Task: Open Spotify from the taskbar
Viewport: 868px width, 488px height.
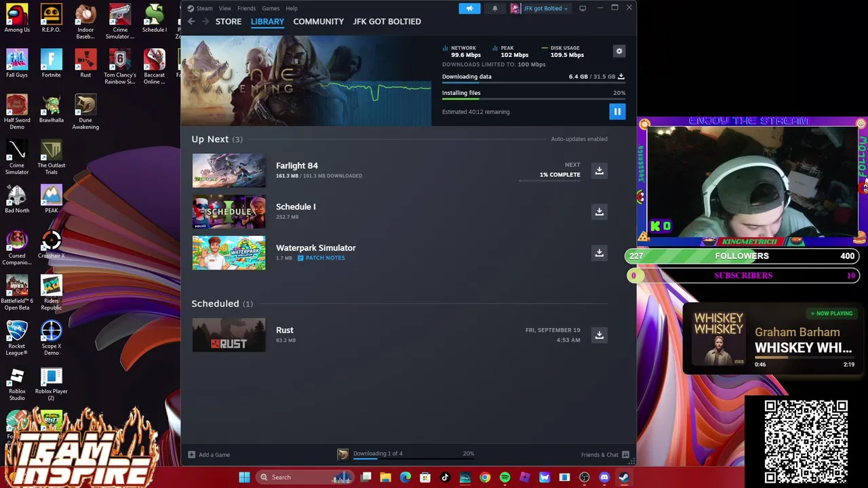Action: click(x=505, y=477)
